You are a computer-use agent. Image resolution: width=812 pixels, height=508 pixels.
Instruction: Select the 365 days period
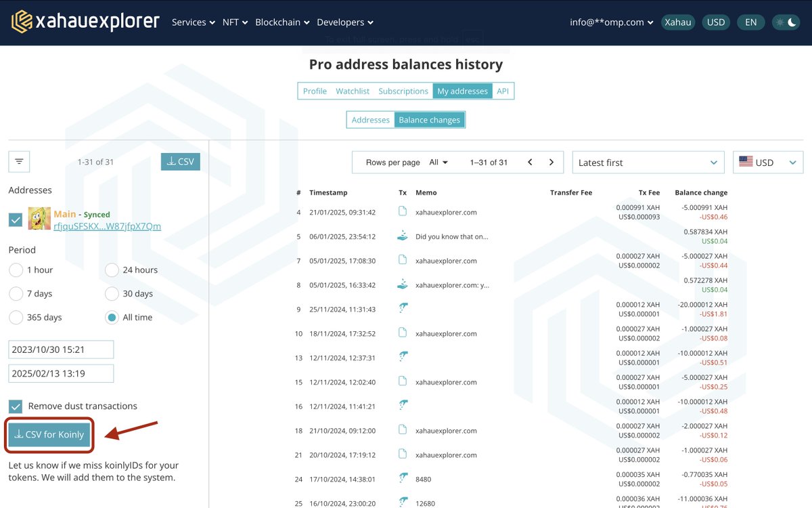(16, 317)
